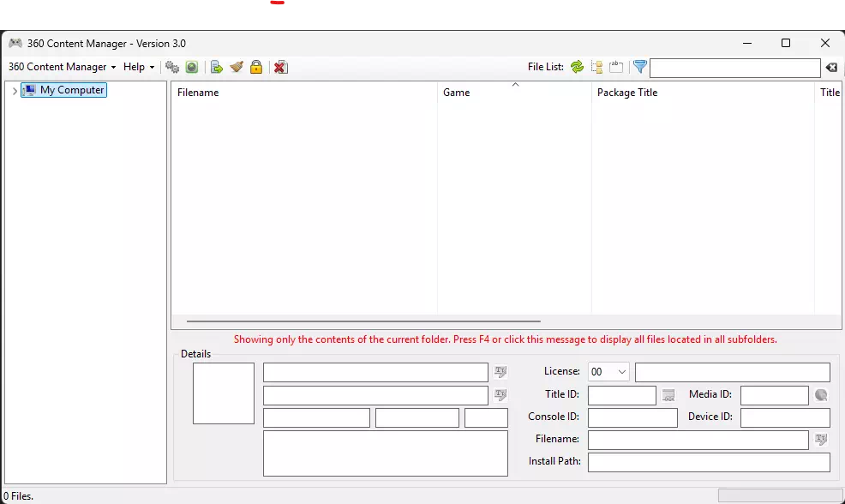The height and width of the screenshot is (504, 845).
Task: Open the 360 Content Manager menu
Action: point(62,67)
